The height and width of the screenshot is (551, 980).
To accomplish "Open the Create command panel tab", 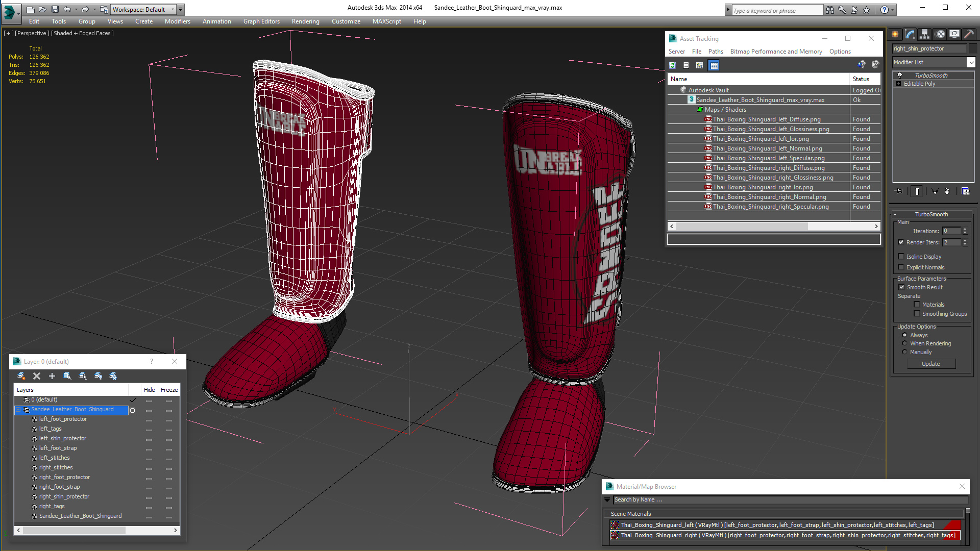I will [895, 34].
